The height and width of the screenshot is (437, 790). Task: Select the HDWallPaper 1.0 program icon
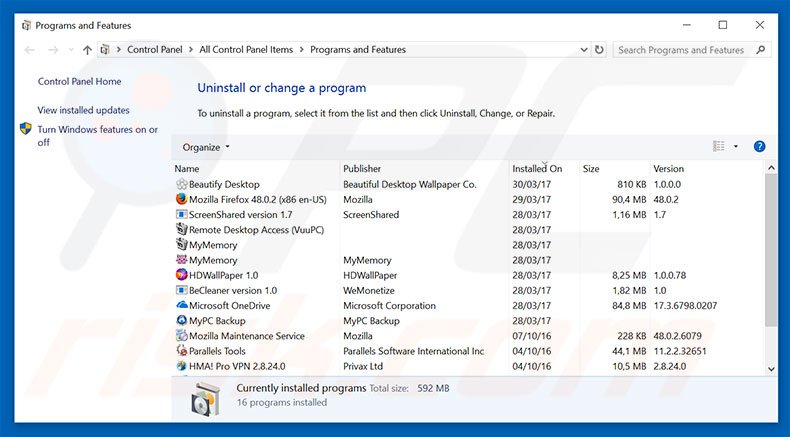[x=181, y=275]
